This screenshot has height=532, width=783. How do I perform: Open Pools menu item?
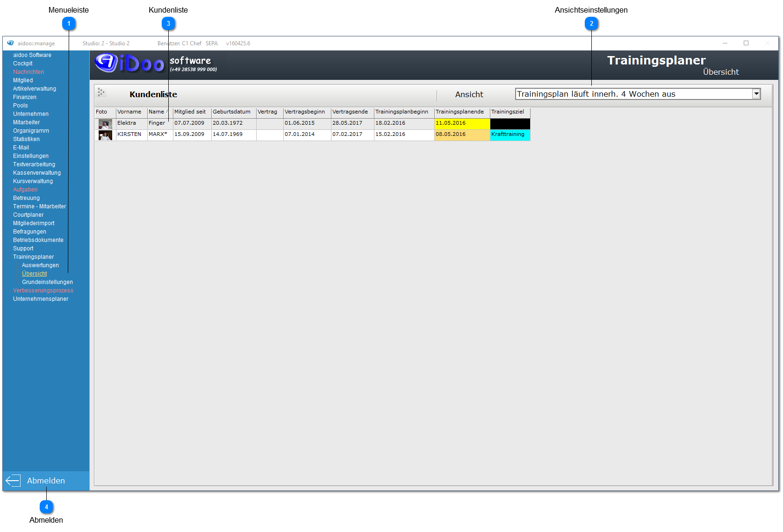pyautogui.click(x=21, y=106)
